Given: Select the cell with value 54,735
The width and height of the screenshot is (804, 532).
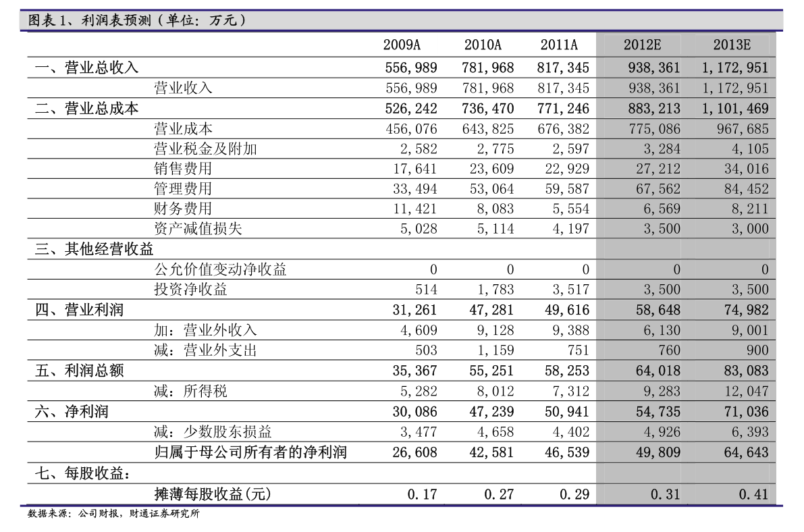Looking at the screenshot, I should pyautogui.click(x=658, y=412).
